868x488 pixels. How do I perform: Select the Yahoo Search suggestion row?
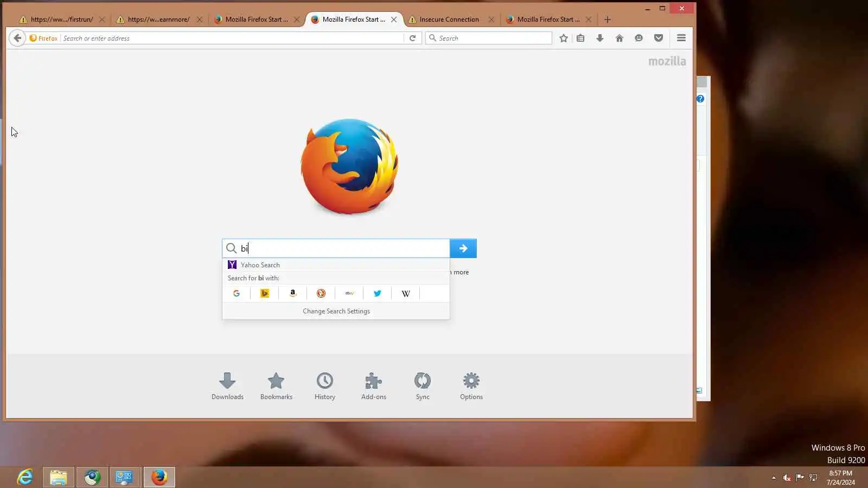(336, 265)
